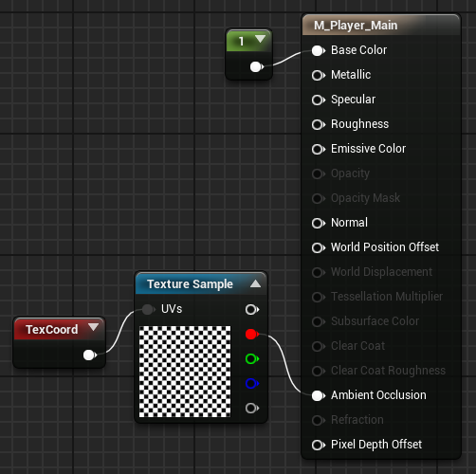
Task: Click the Normal input pin
Action: (x=319, y=223)
